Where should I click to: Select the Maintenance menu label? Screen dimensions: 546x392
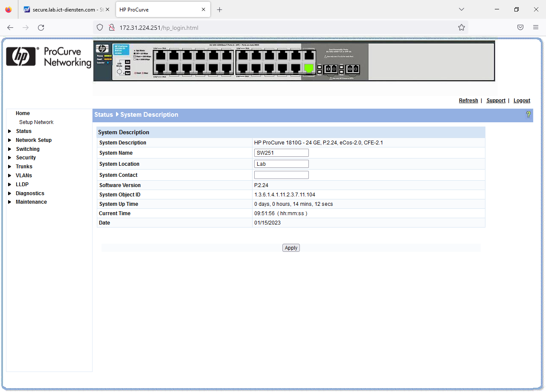click(x=31, y=202)
